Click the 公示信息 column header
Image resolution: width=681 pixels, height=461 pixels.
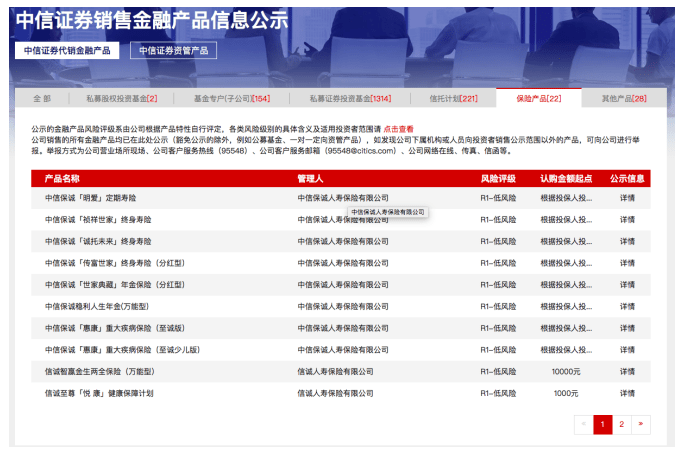pos(627,179)
